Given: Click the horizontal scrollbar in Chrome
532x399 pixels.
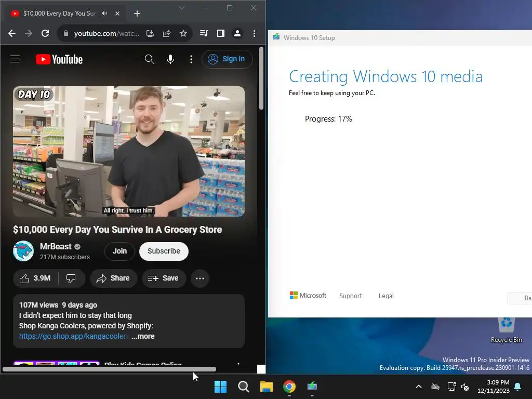Looking at the screenshot, I should (x=109, y=369).
